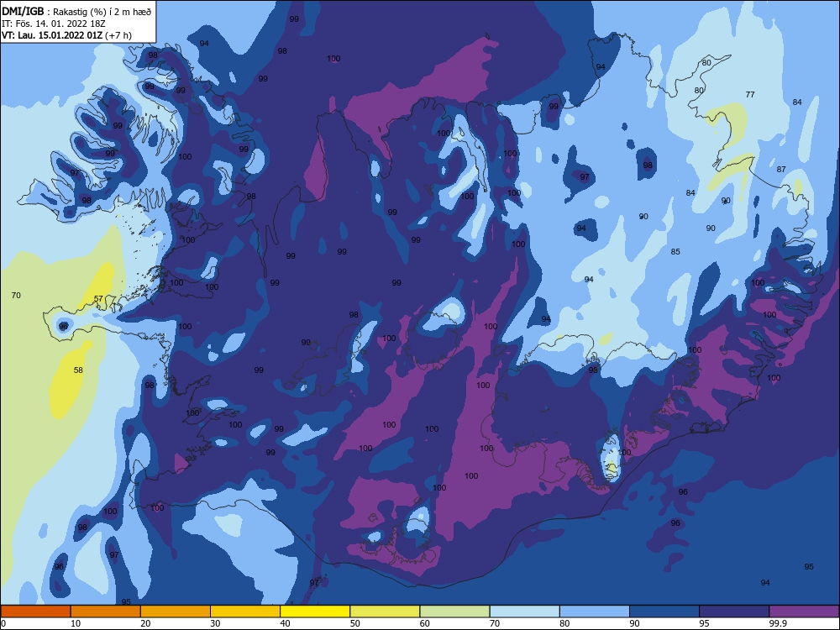The height and width of the screenshot is (630, 840).
Task: Click the '10' tick label on the color scale
Action: (76, 623)
